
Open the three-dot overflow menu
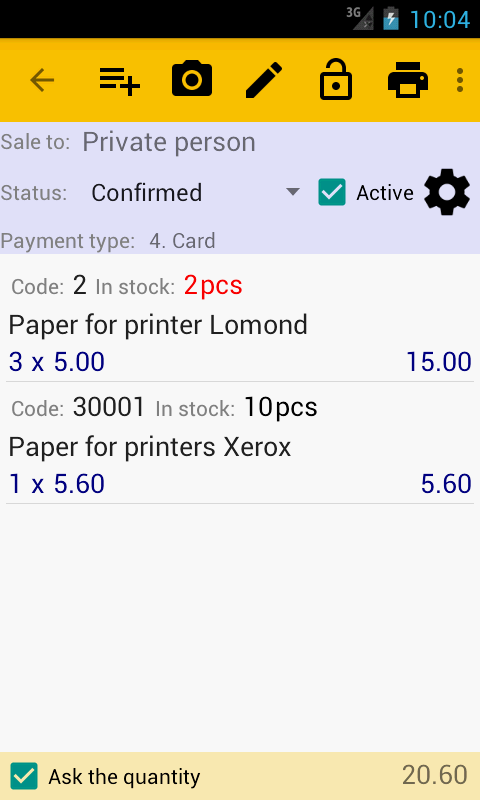460,80
